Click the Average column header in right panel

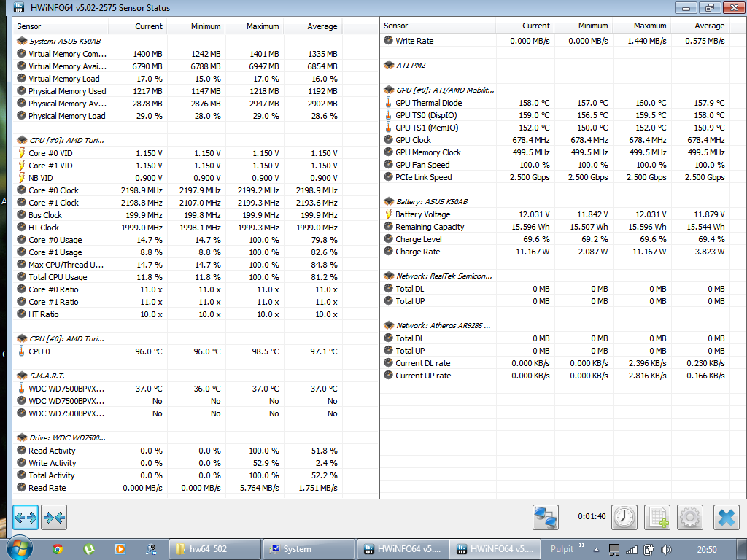[700, 26]
